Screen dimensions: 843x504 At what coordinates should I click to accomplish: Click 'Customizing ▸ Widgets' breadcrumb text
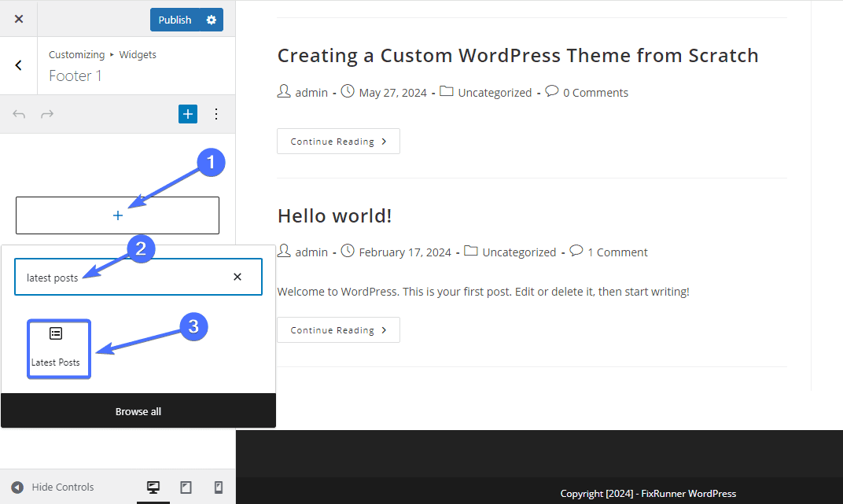102,54
